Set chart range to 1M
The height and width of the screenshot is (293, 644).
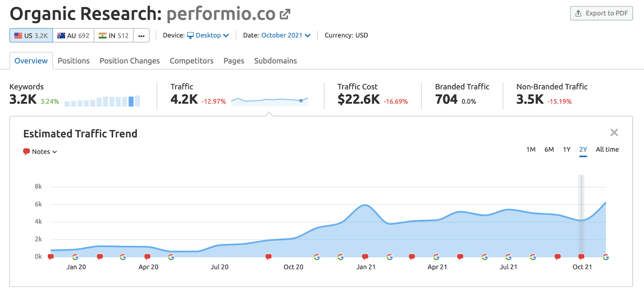click(531, 149)
